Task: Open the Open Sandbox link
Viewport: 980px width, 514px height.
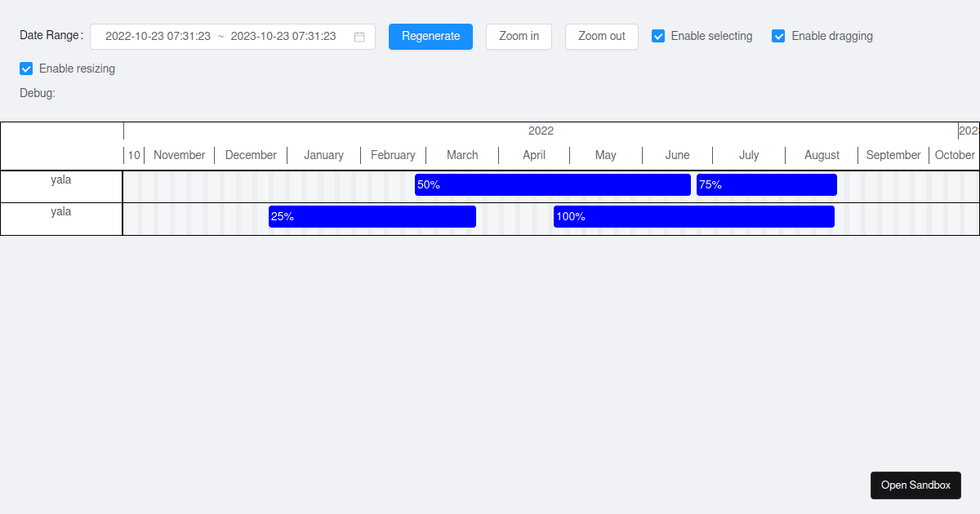Action: 915,485
